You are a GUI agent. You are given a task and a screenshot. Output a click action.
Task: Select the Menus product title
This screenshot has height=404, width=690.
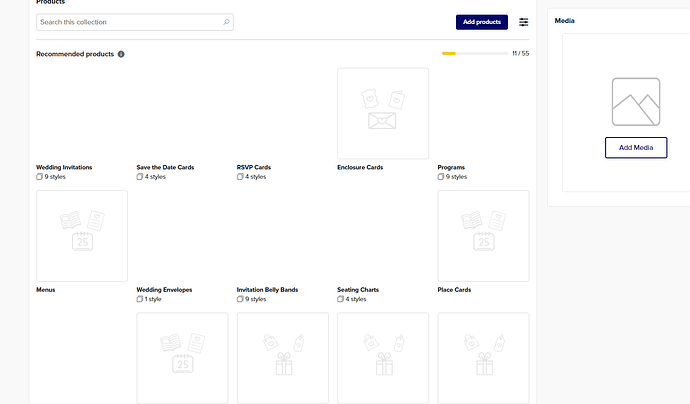point(46,290)
